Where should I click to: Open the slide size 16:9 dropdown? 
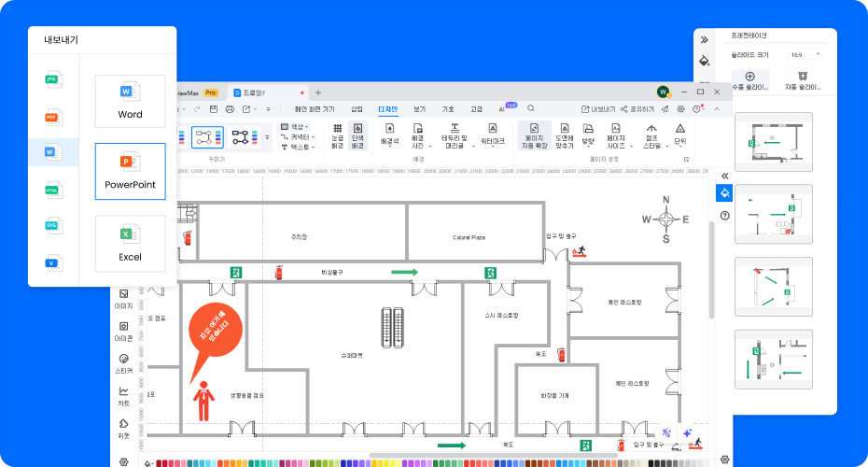805,56
